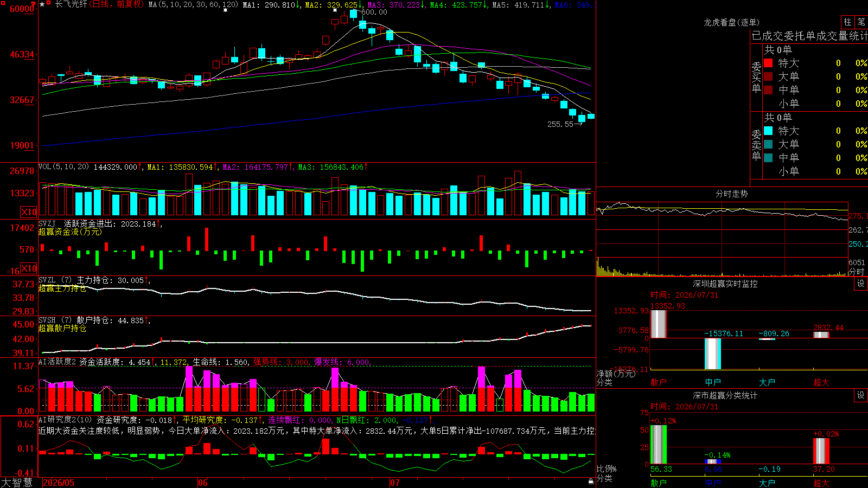
Task: Switch the 龙虎看盘 panel to 柱 view
Action: pyautogui.click(x=847, y=22)
